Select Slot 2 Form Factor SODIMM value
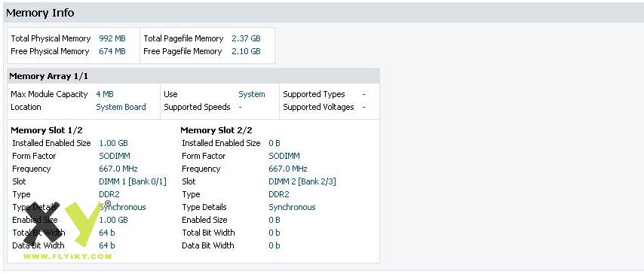644x274 pixels. (284, 156)
